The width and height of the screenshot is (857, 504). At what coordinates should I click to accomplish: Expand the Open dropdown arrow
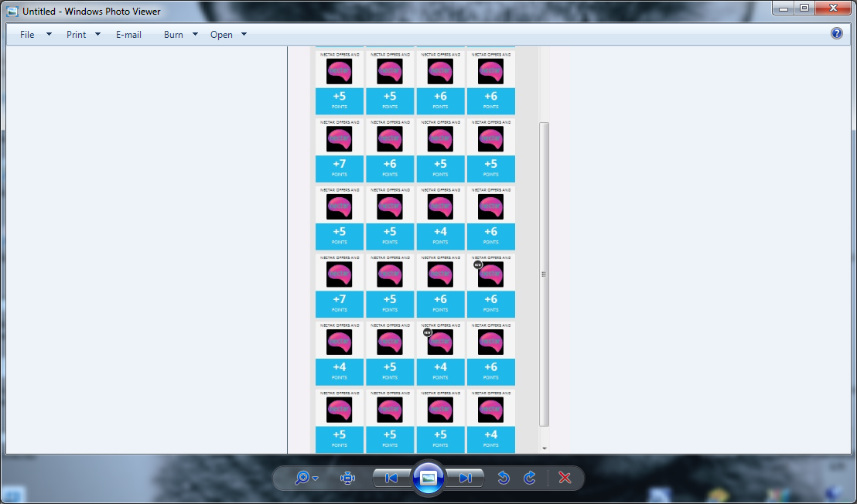244,35
